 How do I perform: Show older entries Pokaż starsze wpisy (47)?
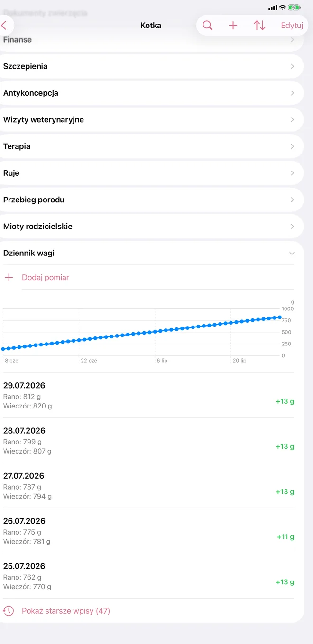coord(66,611)
